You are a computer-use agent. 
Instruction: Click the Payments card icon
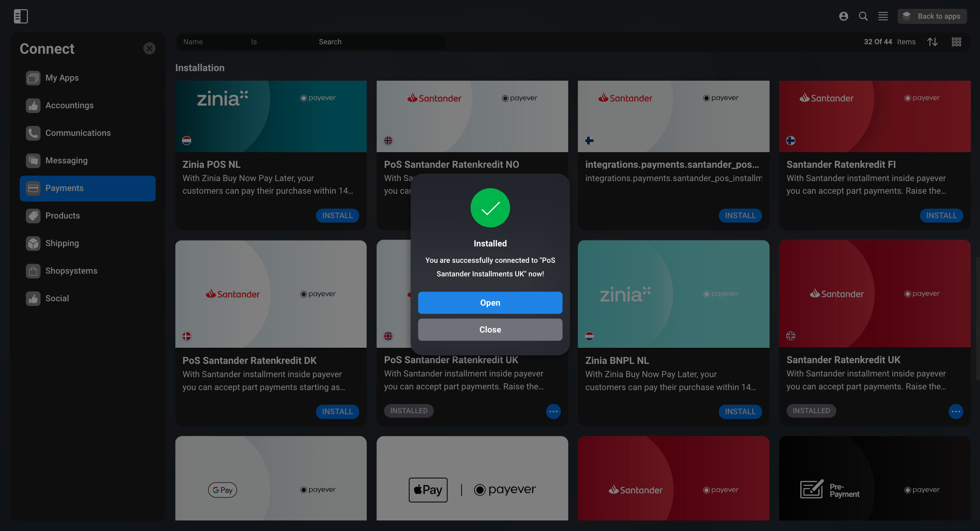click(33, 188)
